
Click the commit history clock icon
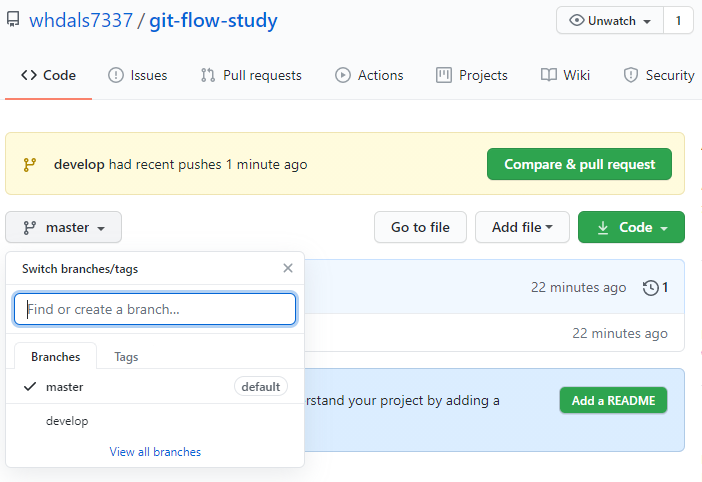coord(651,287)
